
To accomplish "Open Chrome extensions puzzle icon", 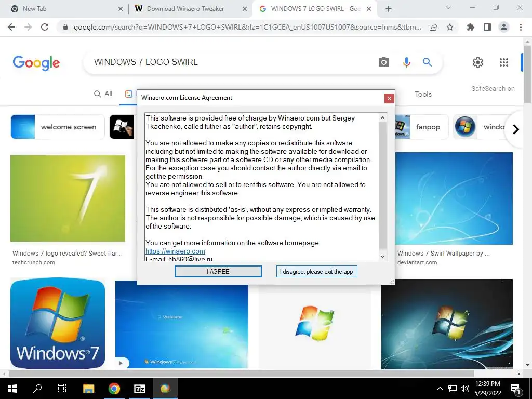I will click(x=471, y=27).
